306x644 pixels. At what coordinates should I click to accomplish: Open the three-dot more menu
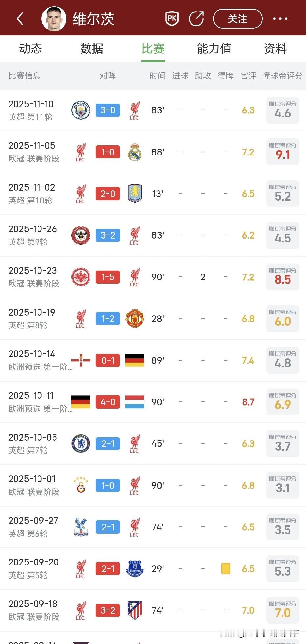pos(280,19)
